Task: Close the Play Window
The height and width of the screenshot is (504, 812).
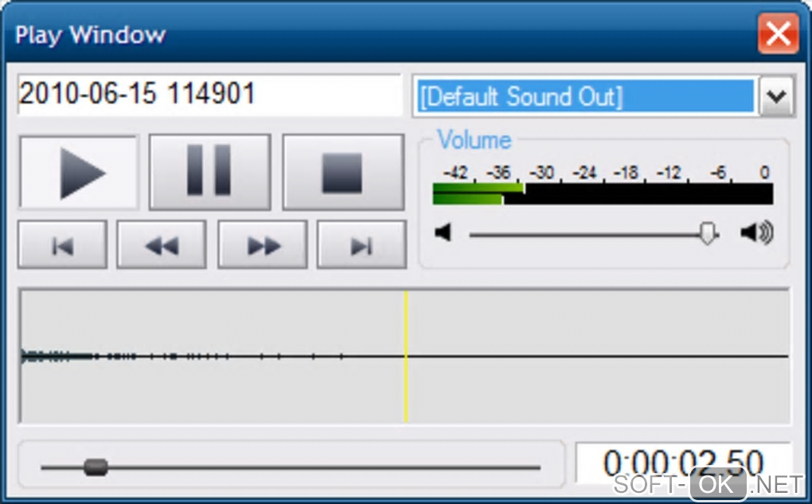Action: coord(778,34)
